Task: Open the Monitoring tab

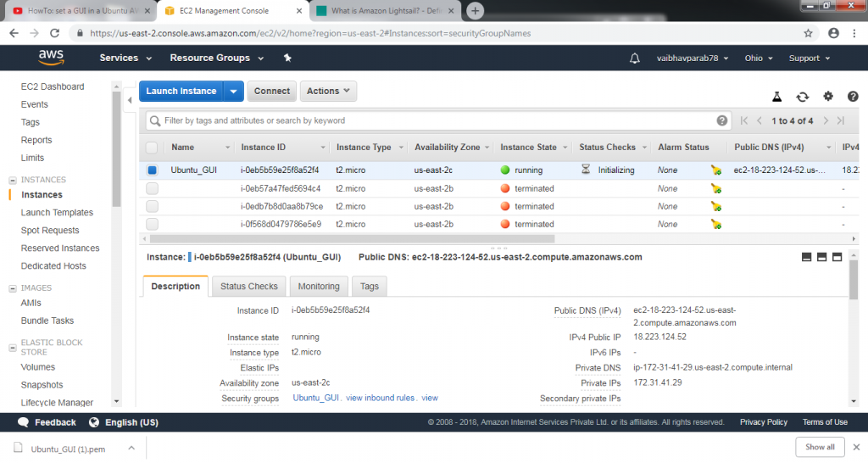Action: [x=319, y=287]
